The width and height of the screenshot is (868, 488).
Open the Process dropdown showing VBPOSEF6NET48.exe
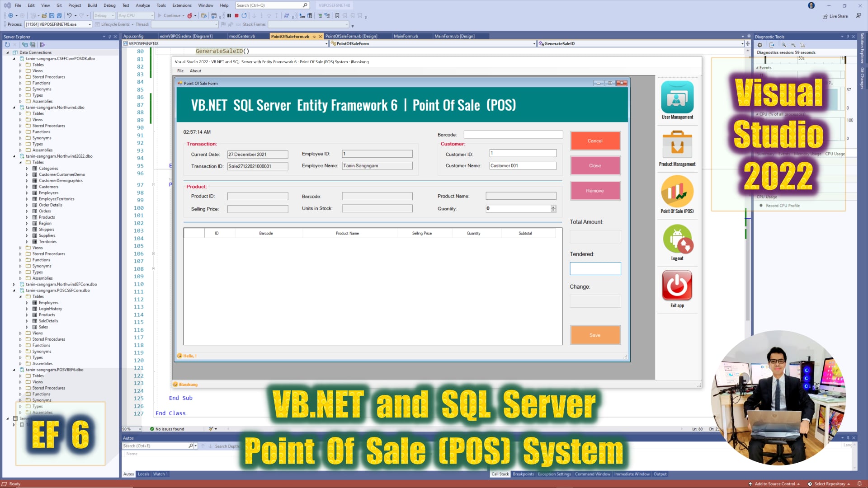point(58,24)
